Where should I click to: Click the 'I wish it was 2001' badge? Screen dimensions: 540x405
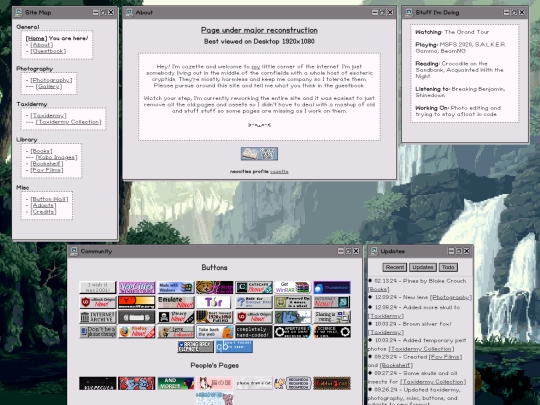(x=98, y=288)
